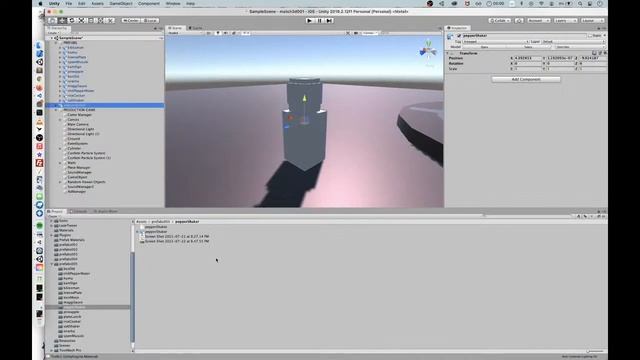Toggle the Static checkbox in Inspector
Image resolution: width=640 pixels, height=360 pixels.
tap(590, 36)
